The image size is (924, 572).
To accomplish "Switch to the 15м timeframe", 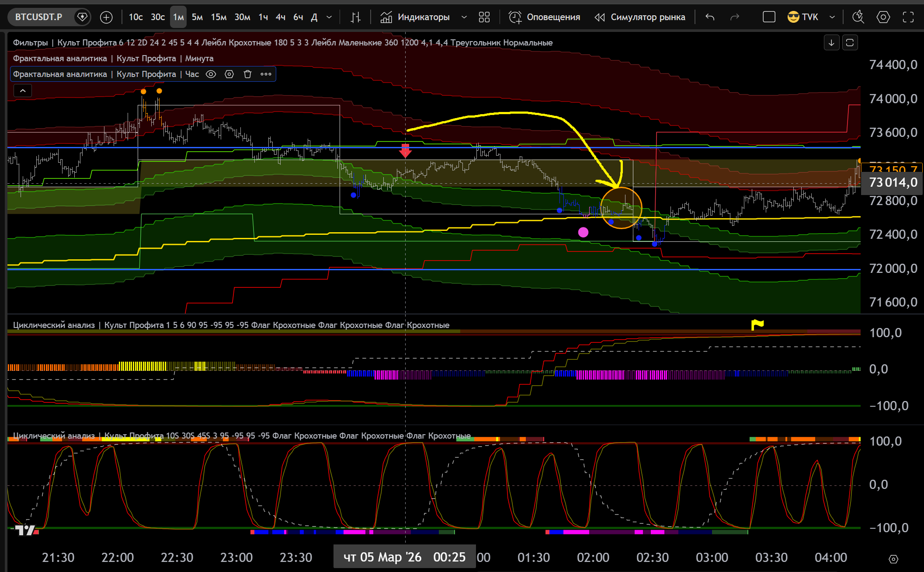I will (219, 17).
